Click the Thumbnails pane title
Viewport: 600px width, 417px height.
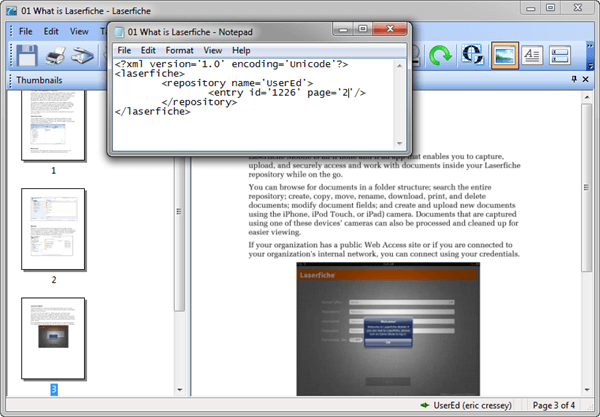coord(39,80)
